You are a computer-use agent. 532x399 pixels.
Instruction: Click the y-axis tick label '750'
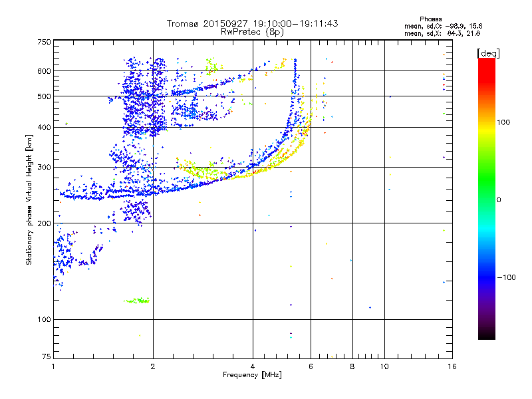pyautogui.click(x=44, y=42)
